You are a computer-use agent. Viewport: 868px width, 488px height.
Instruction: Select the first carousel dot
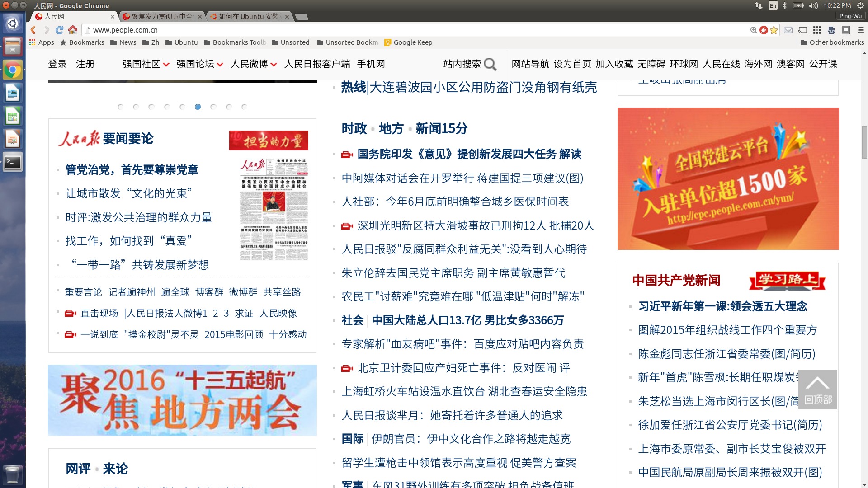point(120,107)
